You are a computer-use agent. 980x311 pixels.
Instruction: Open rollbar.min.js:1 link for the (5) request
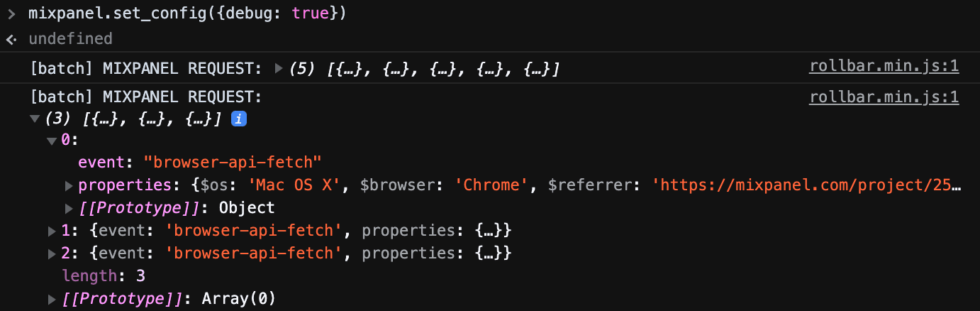click(x=884, y=67)
